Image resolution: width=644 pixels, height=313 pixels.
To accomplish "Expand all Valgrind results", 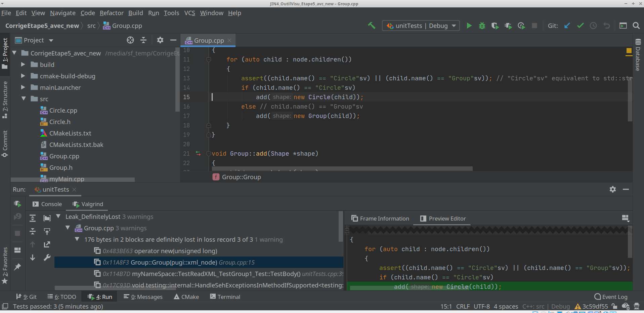I will coord(33,218).
